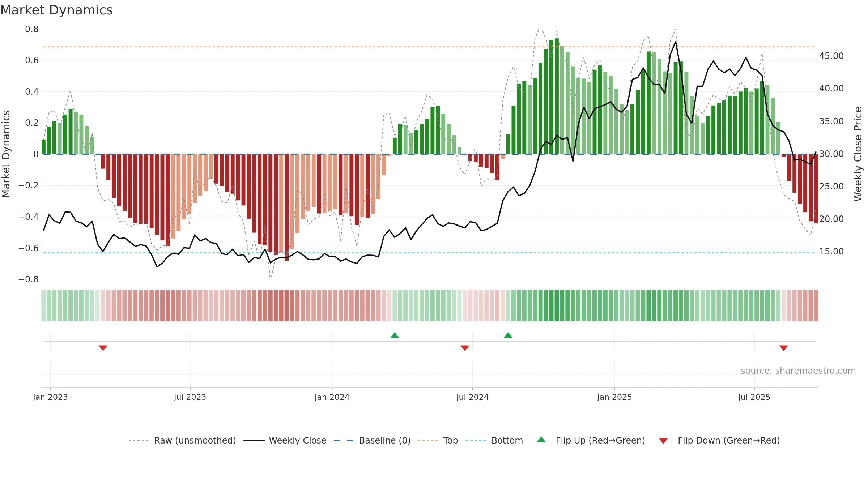Toggle the Bottom legend entry

[x=494, y=440]
